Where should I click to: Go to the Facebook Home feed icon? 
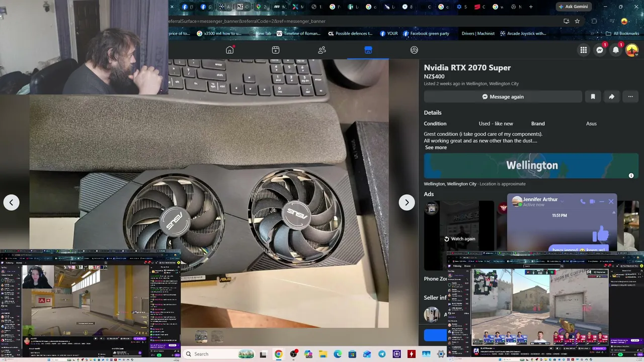pos(230,50)
